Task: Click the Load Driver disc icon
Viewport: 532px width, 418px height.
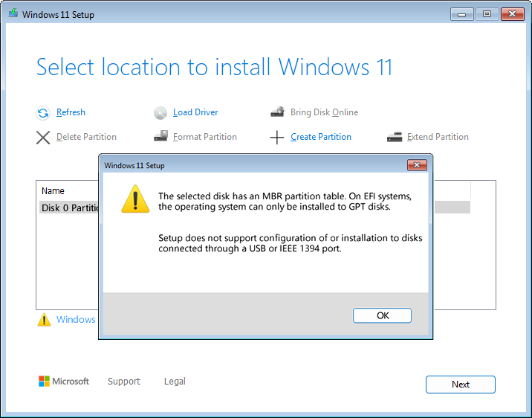Action: (x=160, y=113)
